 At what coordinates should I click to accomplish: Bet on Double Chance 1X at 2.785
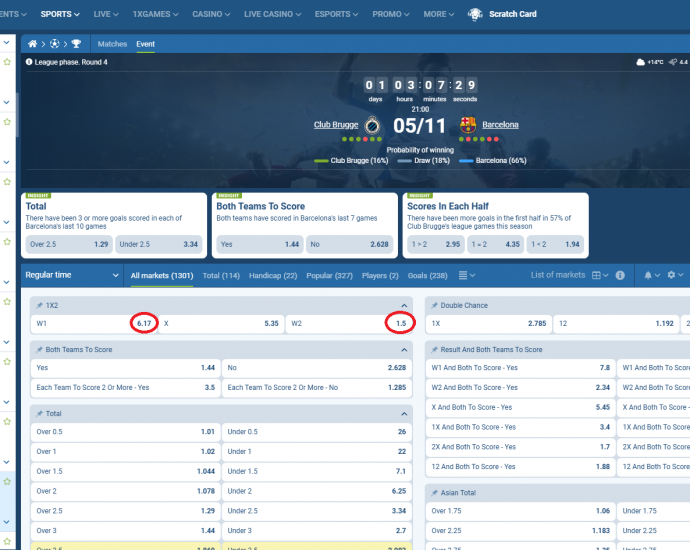point(488,323)
